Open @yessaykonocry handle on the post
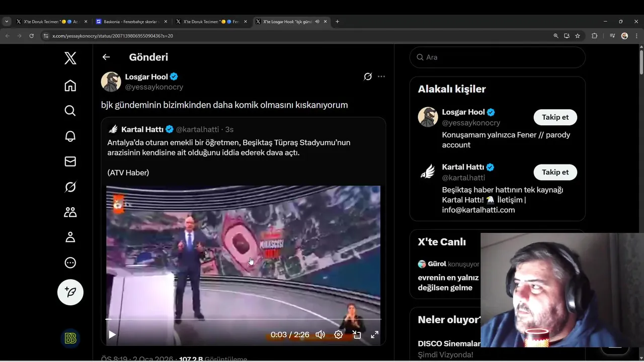644x362 pixels. pyautogui.click(x=154, y=87)
